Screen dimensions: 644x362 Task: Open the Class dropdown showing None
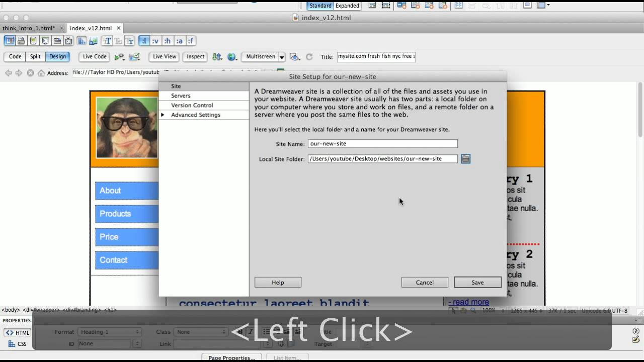[x=200, y=332]
